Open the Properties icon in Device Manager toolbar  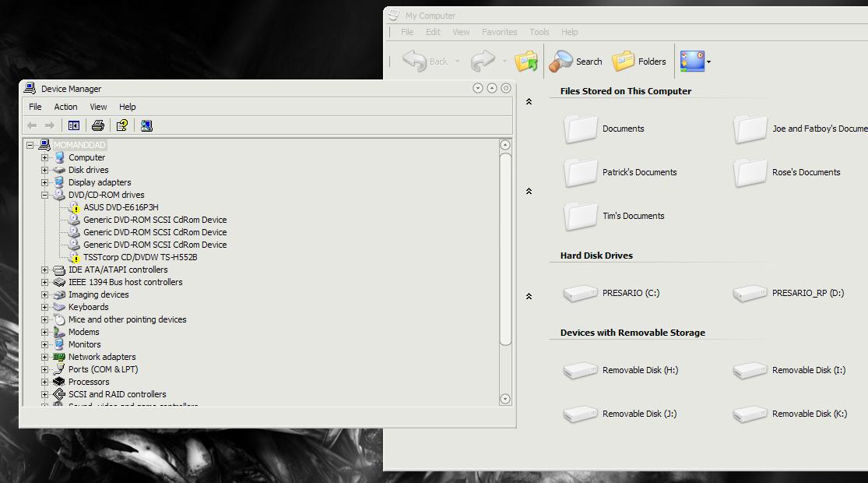pos(122,125)
